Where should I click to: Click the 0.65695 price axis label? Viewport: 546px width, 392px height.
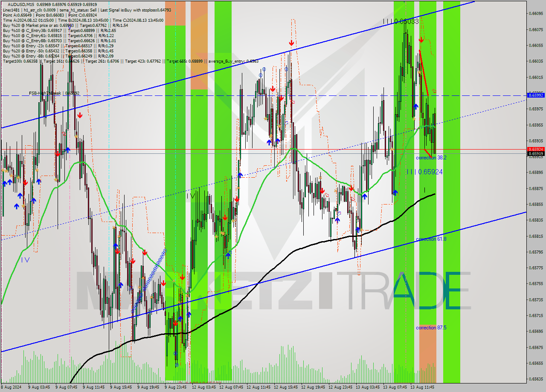(x=536, y=331)
